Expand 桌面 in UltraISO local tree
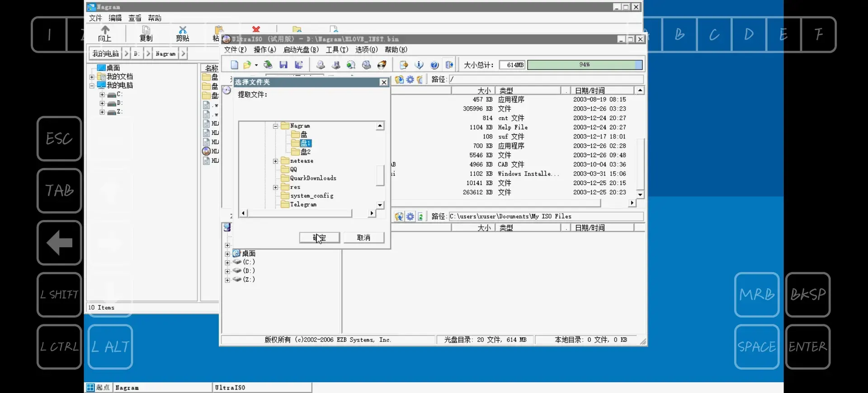The width and height of the screenshot is (868, 393). point(227,254)
